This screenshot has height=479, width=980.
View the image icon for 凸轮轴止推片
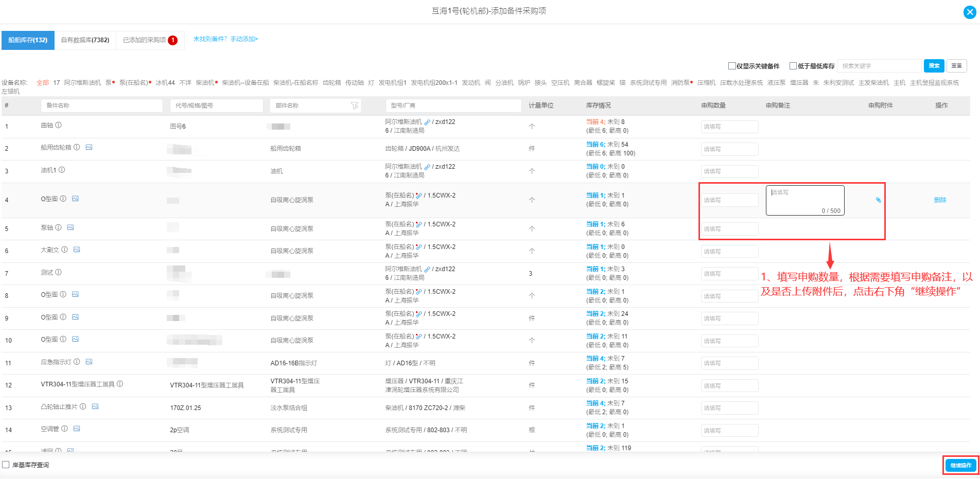95,406
